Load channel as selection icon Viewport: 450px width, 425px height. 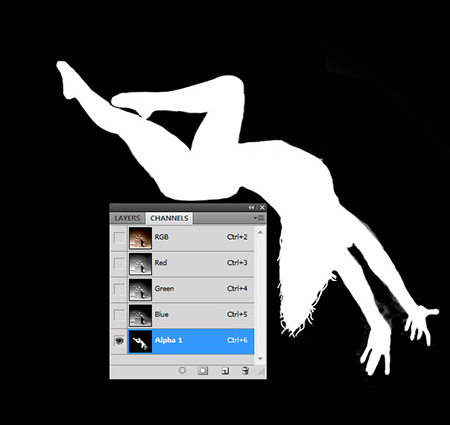(182, 370)
